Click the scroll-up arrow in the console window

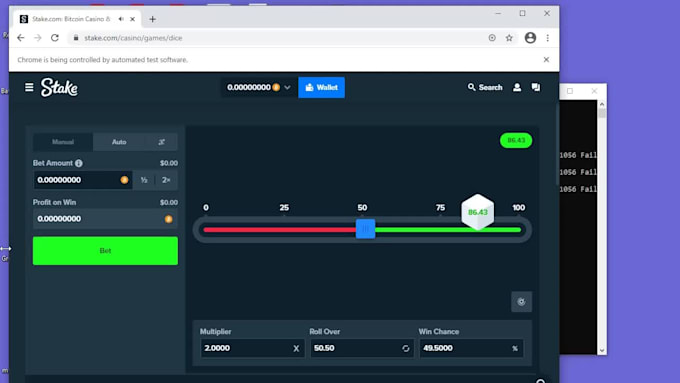602,104
